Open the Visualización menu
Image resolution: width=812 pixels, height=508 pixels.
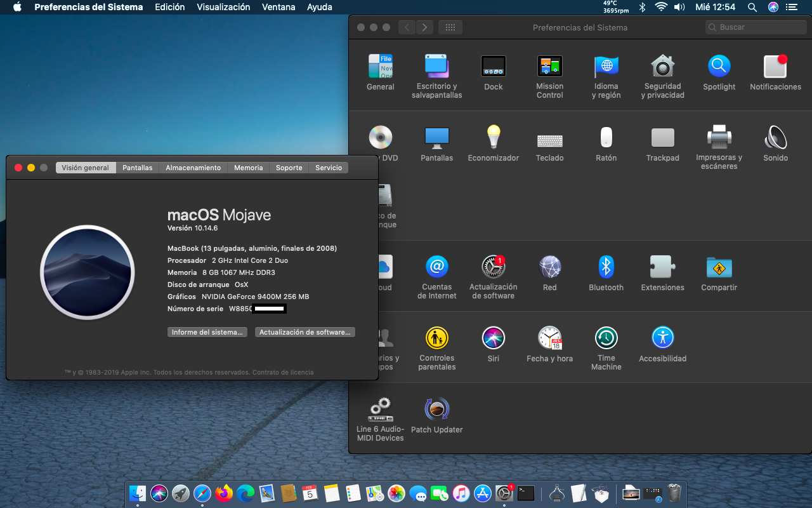tap(223, 7)
